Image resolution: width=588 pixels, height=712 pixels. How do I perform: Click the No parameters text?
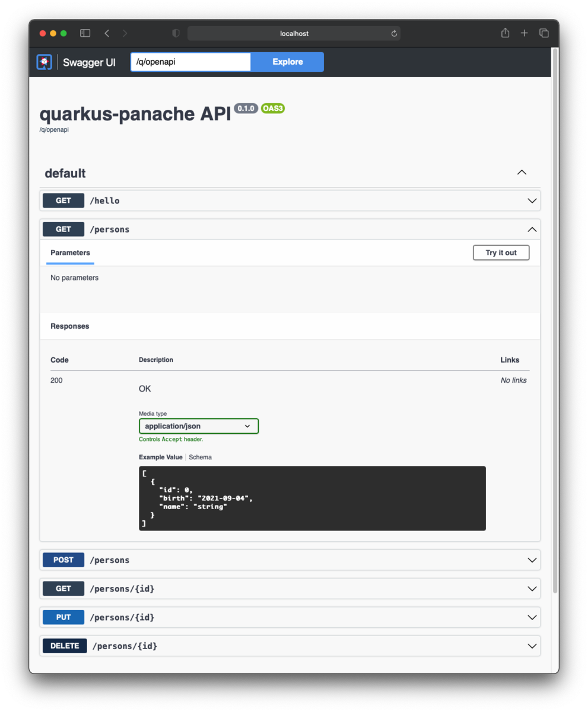(x=75, y=278)
